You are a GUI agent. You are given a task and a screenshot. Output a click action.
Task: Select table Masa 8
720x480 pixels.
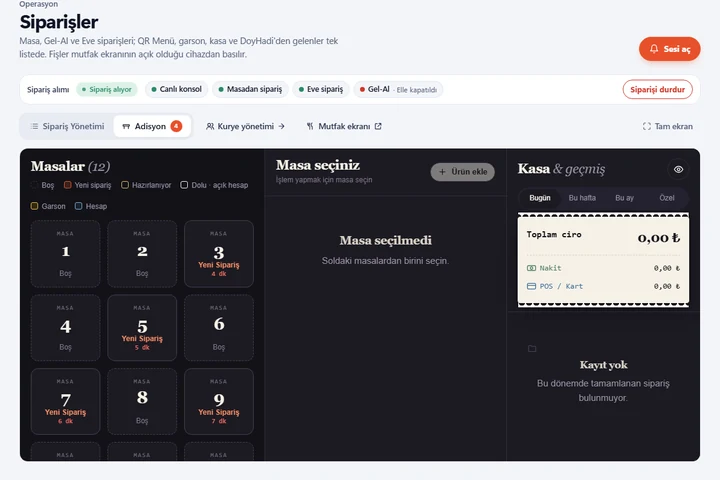point(142,401)
